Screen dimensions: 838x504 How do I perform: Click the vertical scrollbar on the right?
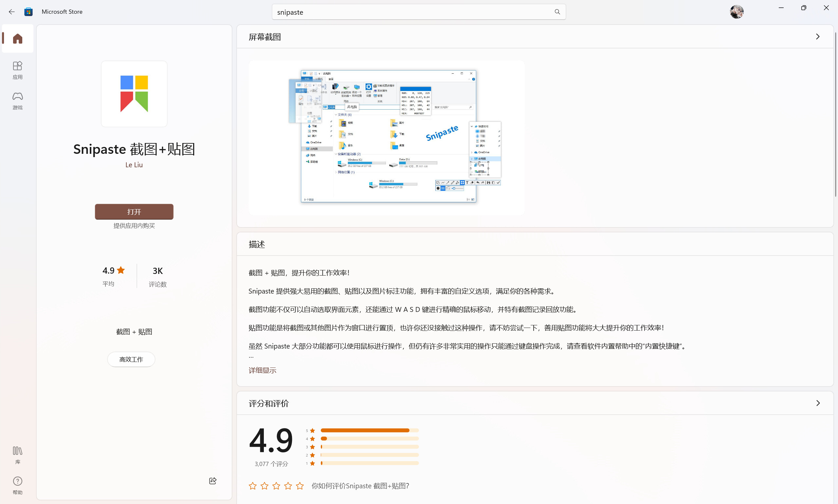coord(836,114)
